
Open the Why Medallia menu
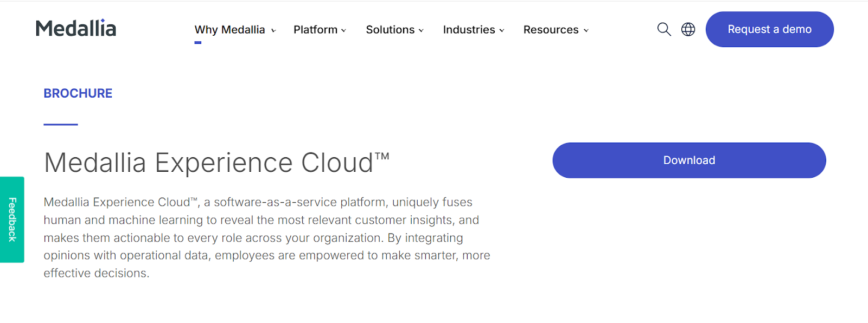pyautogui.click(x=230, y=30)
